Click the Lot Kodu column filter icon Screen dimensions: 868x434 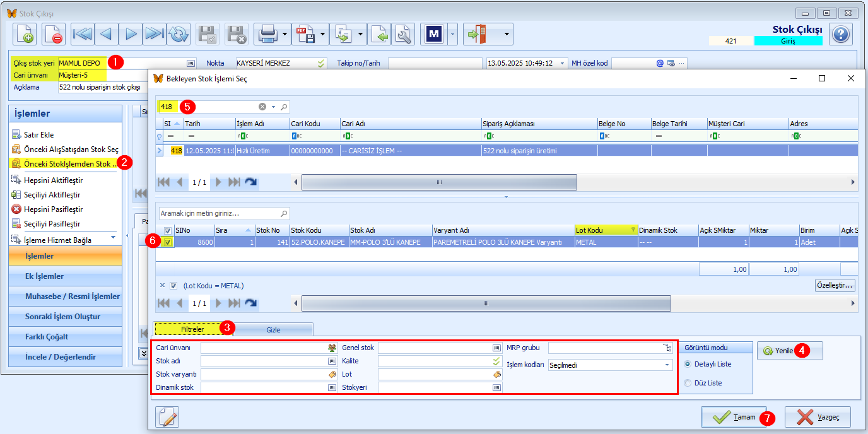tap(633, 231)
